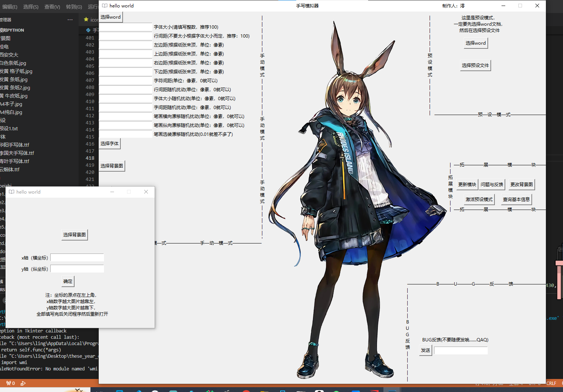563x392 pixels.
Task: Focus the x轴（横坐标）input field
Action: 77,258
